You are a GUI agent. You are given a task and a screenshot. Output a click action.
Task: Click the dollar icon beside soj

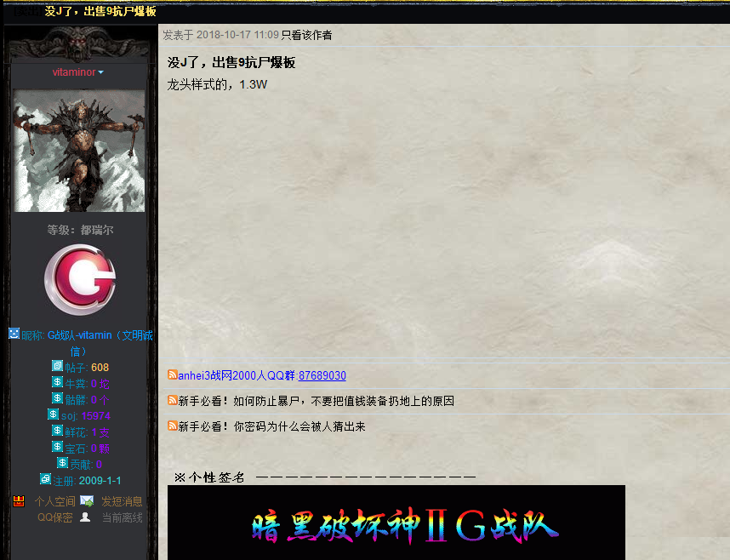pyautogui.click(x=54, y=414)
